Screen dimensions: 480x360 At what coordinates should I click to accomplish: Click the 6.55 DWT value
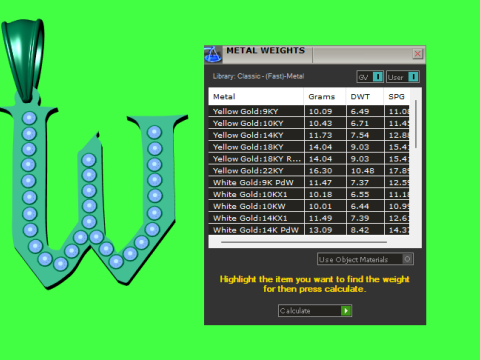point(360,194)
